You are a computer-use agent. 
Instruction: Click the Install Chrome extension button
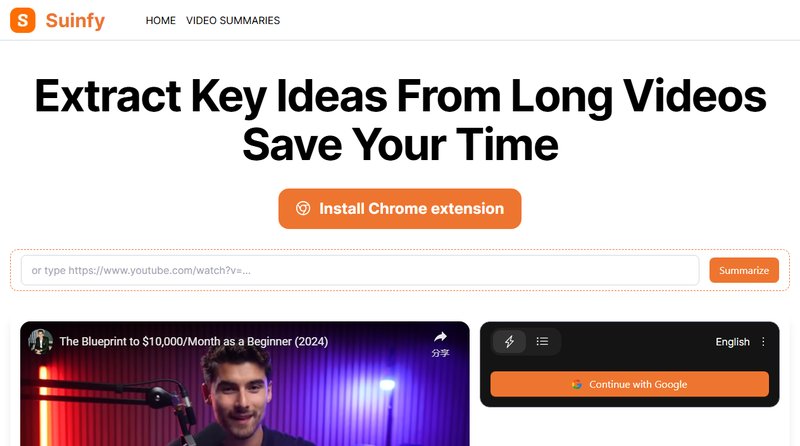click(x=399, y=209)
